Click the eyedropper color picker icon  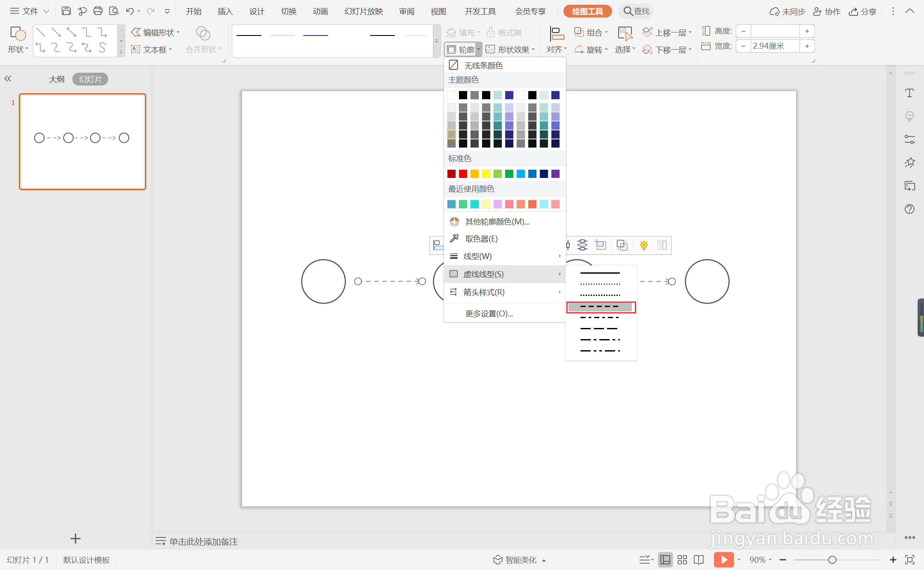tap(454, 238)
